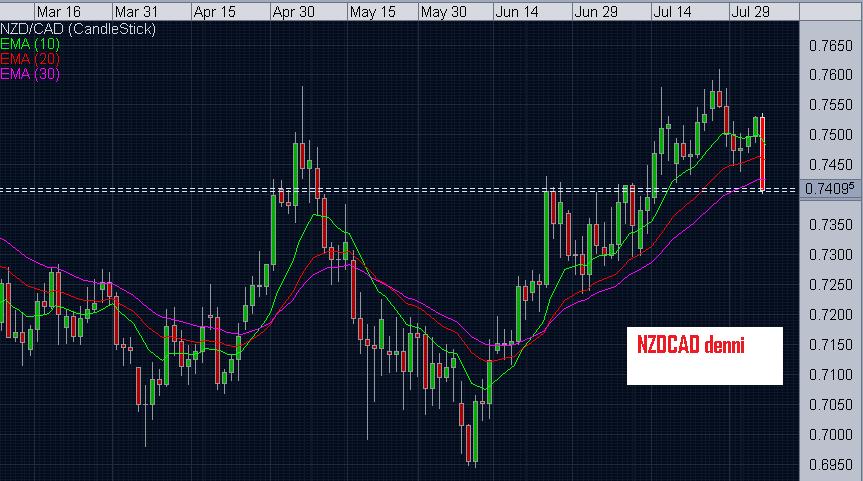863x481 pixels.
Task: Click the Jul 14 date label
Action: coord(672,12)
